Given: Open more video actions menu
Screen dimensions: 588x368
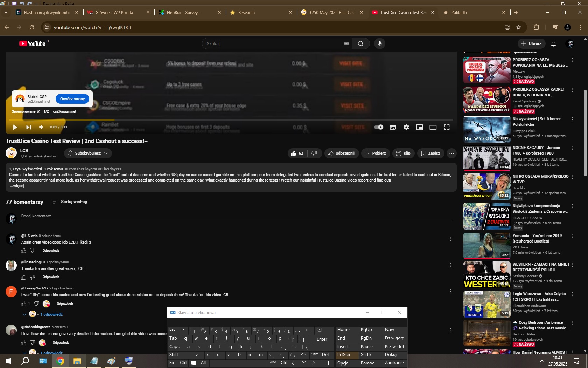Looking at the screenshot, I should (451, 153).
